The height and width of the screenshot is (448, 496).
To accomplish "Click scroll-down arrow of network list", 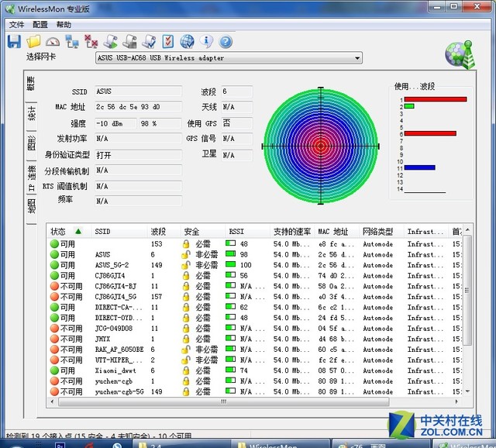I will [x=467, y=391].
